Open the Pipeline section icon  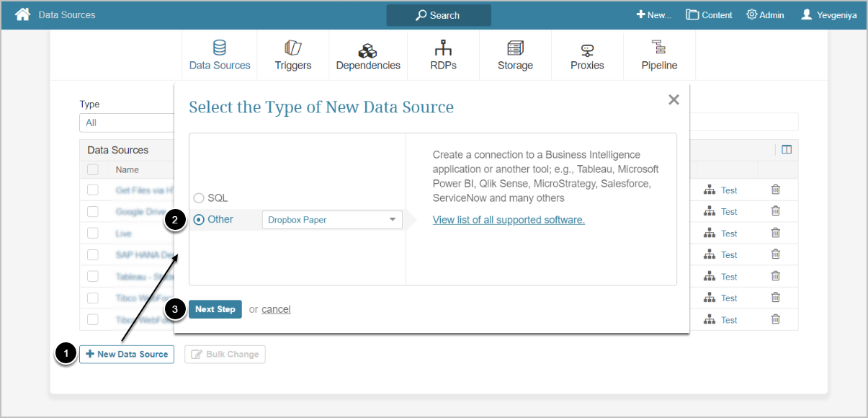(x=659, y=48)
